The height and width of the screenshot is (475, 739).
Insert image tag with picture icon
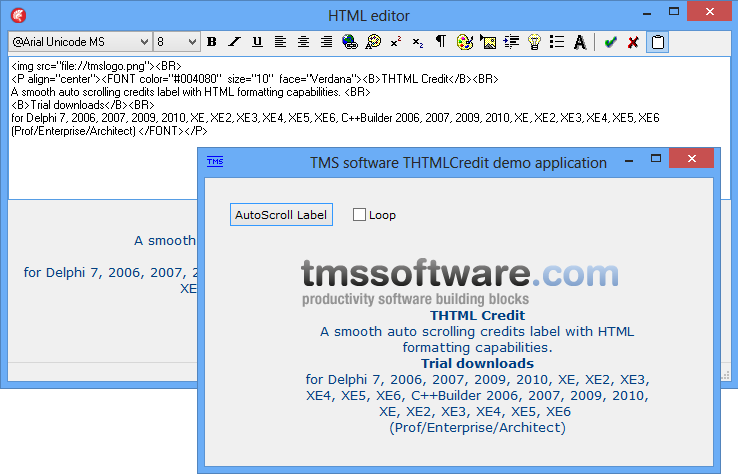488,42
